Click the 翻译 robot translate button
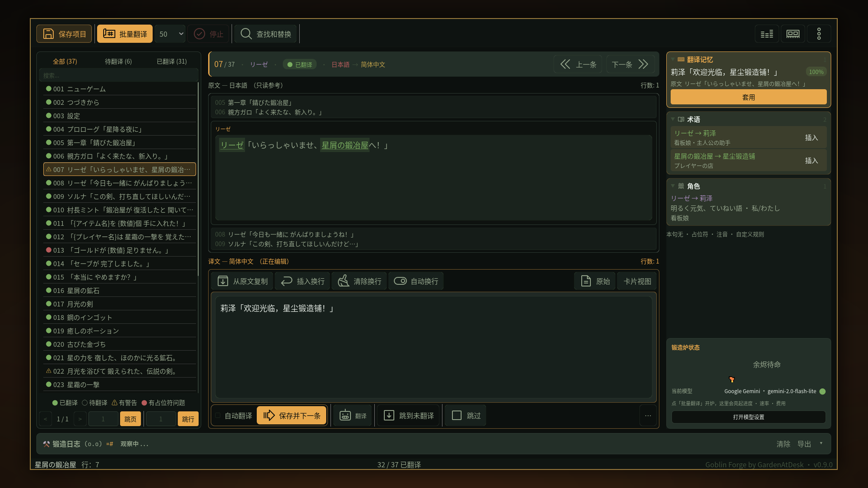 353,415
